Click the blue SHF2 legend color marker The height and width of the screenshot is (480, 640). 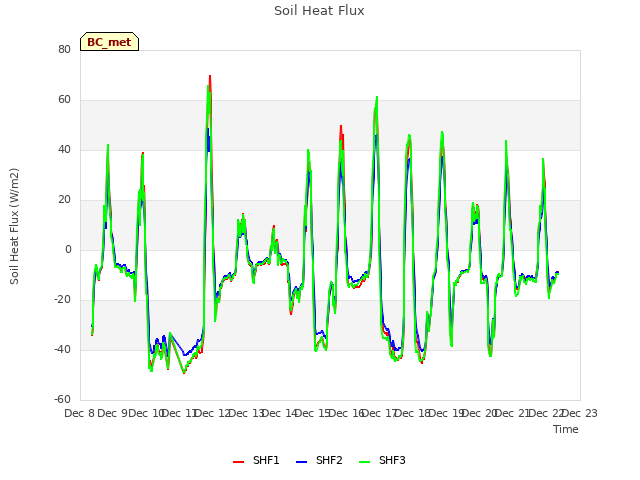pos(301,462)
